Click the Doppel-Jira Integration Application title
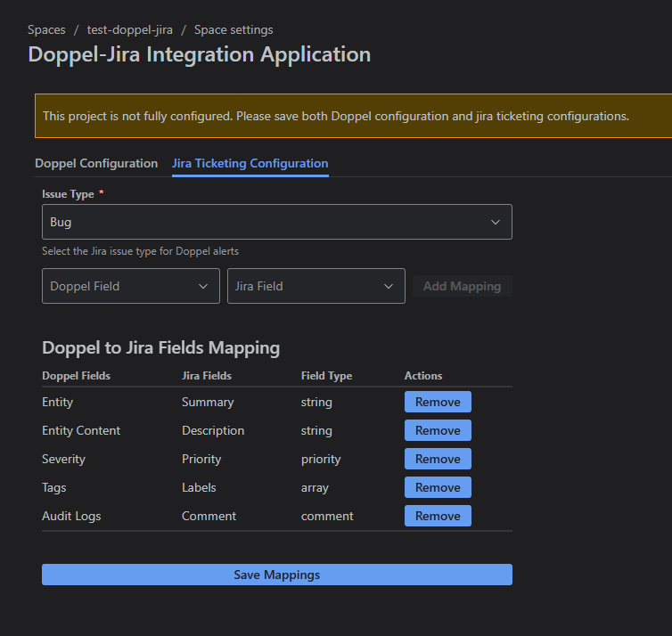The height and width of the screenshot is (636, 672). pyautogui.click(x=200, y=54)
